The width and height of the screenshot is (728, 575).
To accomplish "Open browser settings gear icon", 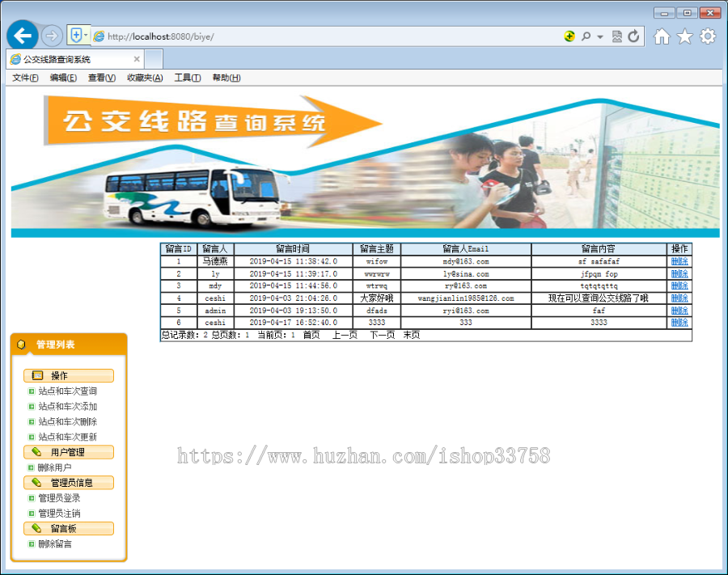I will pyautogui.click(x=708, y=36).
